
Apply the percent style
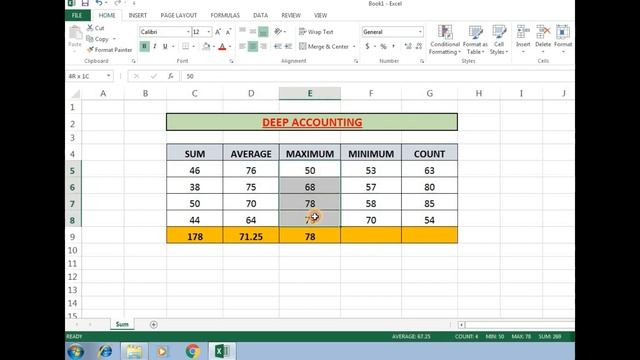[x=383, y=47]
